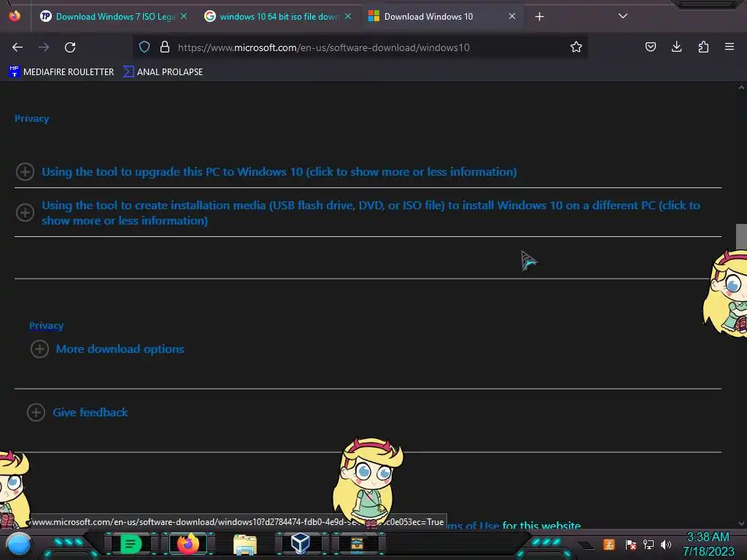Activate Firefox in the taskbar
747x560 pixels.
point(187,544)
